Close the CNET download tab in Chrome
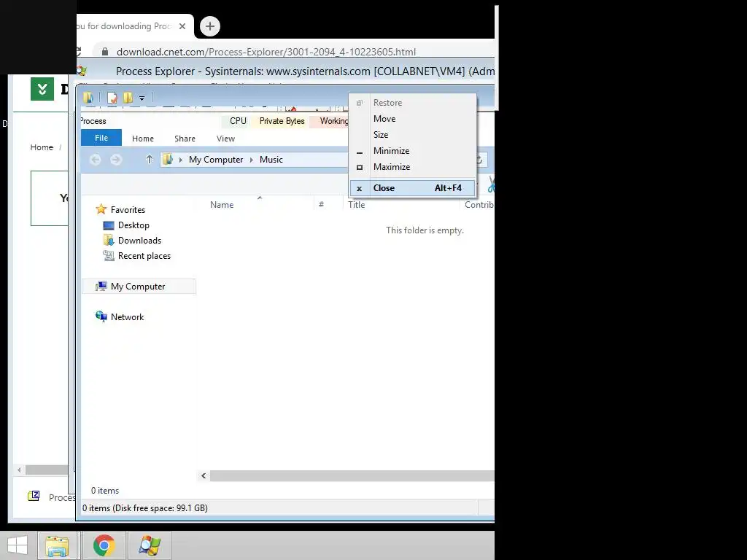 [x=182, y=26]
